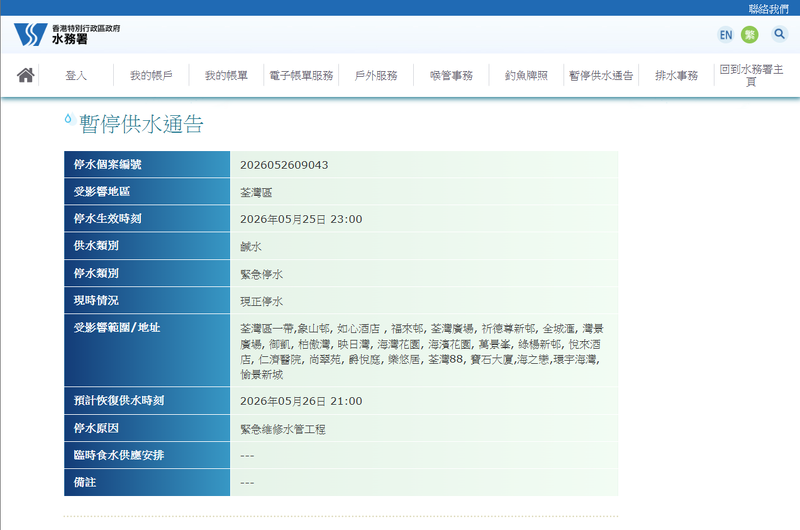Click the 受影響範圍/地址 row label
This screenshot has height=530, width=800.
(117, 327)
